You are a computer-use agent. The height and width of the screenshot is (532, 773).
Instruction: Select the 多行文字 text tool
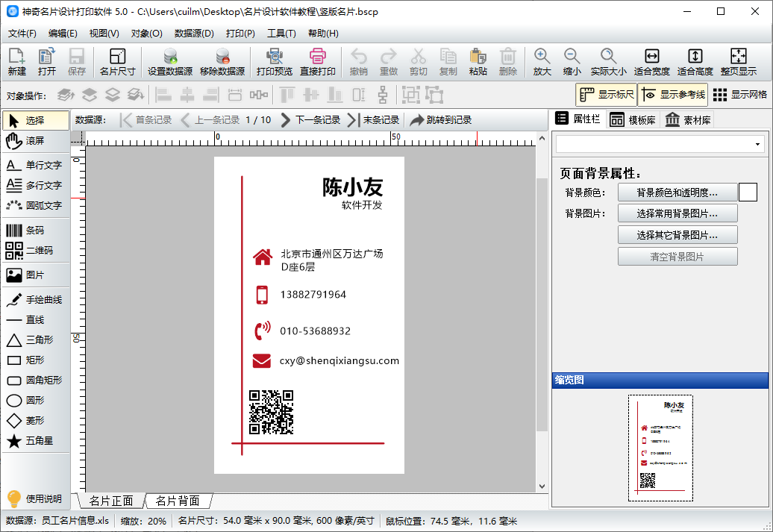pos(36,185)
